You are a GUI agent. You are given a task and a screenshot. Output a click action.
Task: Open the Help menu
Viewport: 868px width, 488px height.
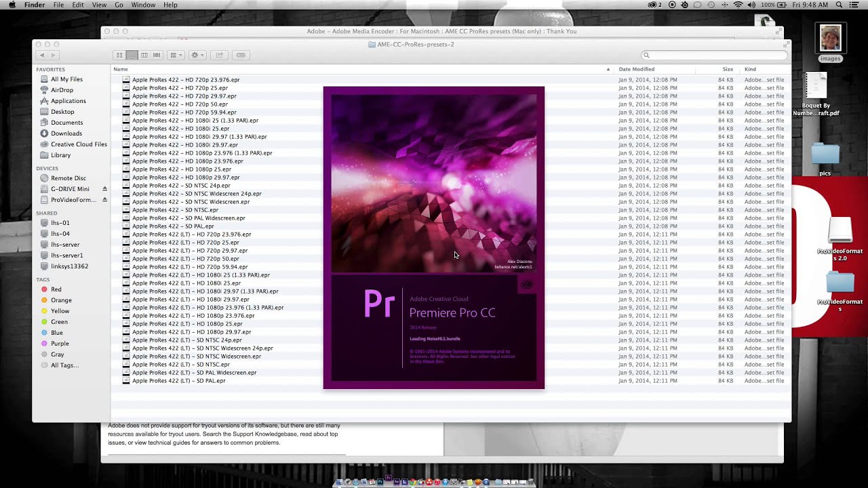[170, 5]
